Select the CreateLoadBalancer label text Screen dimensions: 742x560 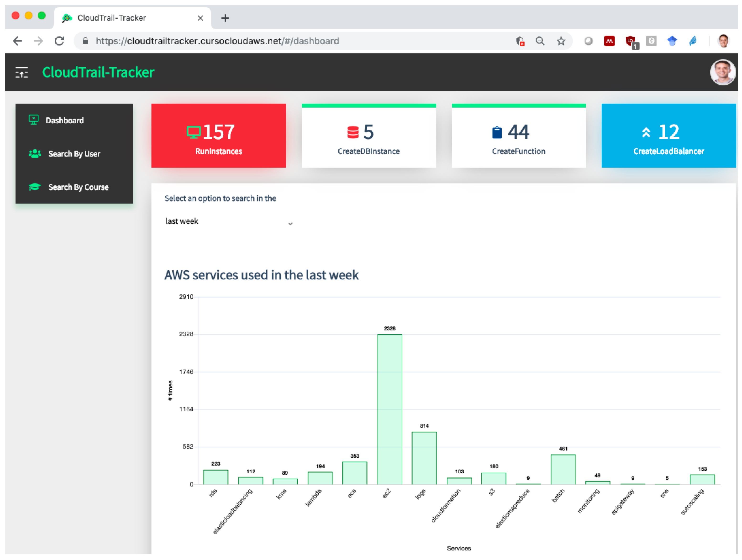point(668,151)
